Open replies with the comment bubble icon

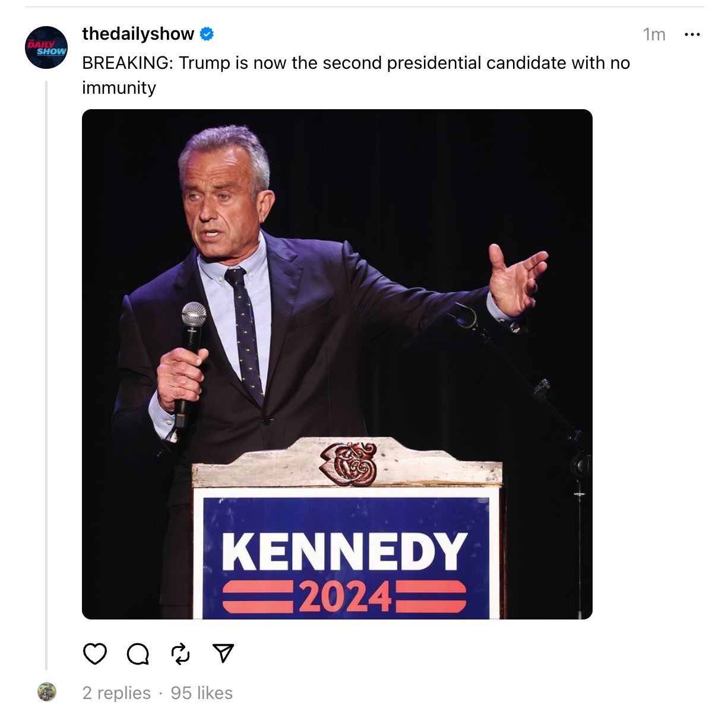[x=138, y=654]
